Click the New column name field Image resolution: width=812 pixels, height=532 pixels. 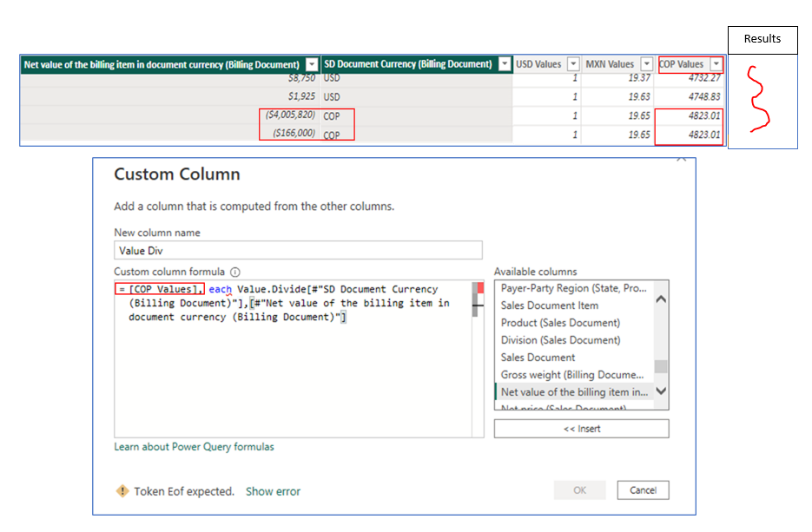pyautogui.click(x=298, y=251)
